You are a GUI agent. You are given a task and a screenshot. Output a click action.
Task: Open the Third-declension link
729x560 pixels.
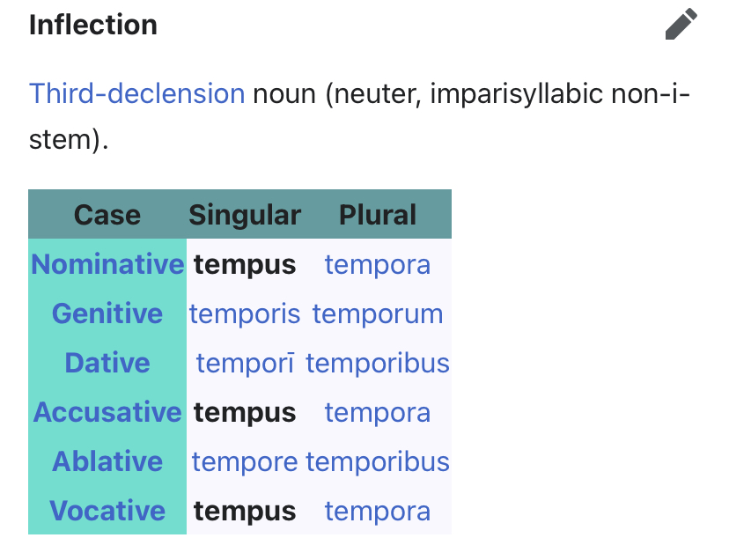click(136, 93)
